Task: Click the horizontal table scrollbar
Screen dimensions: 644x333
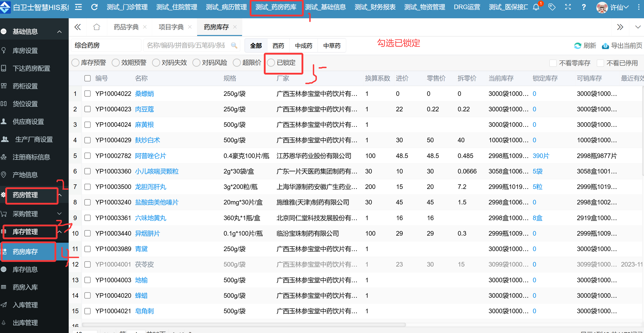Action: tap(243, 325)
